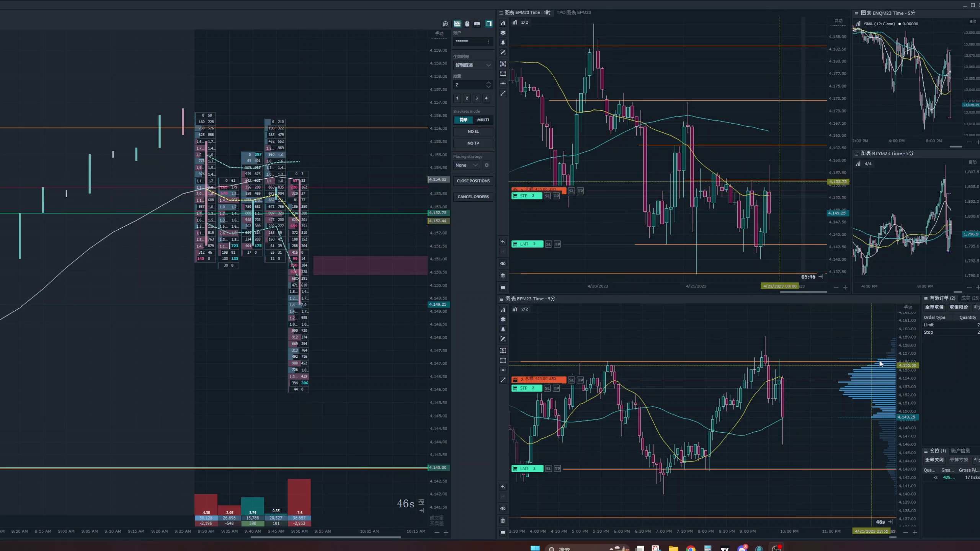Open indicators icon in the 5-minute EPM23 chart toolbar
Viewport: 980px width, 551px height.
click(x=503, y=310)
